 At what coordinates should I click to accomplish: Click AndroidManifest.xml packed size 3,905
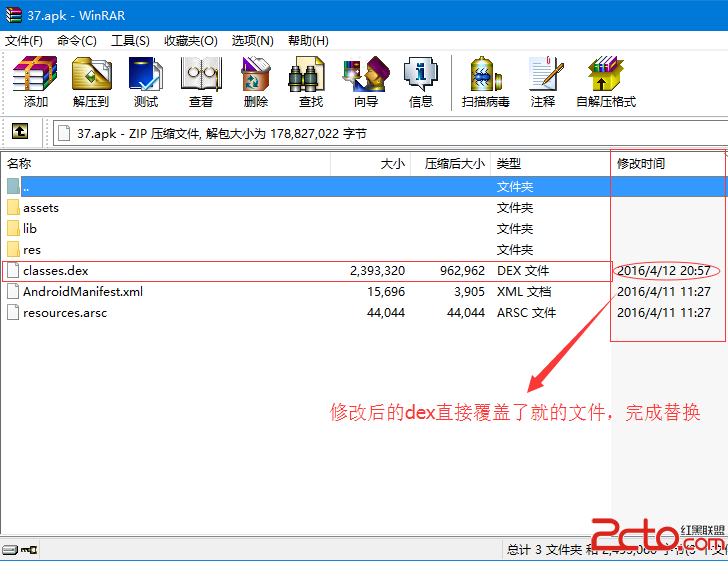(469, 291)
